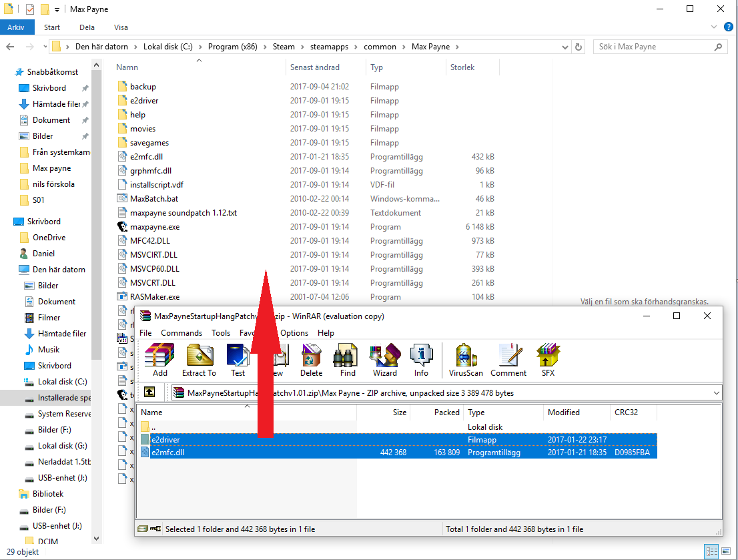Click the Explorer back arrow

coord(11,47)
